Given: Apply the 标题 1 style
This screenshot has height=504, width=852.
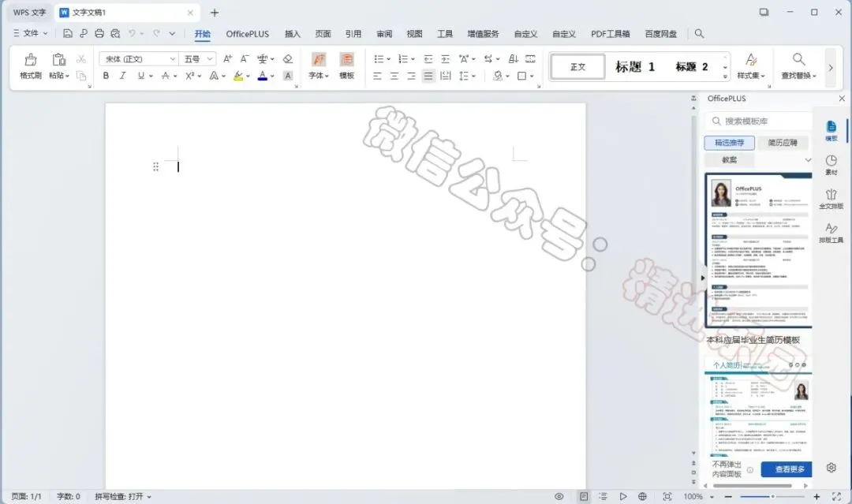Looking at the screenshot, I should [634, 67].
